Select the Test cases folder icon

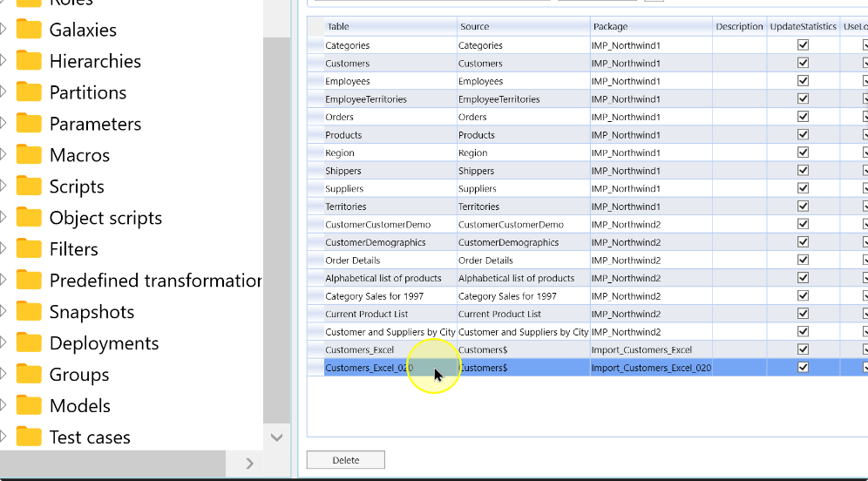click(x=29, y=437)
